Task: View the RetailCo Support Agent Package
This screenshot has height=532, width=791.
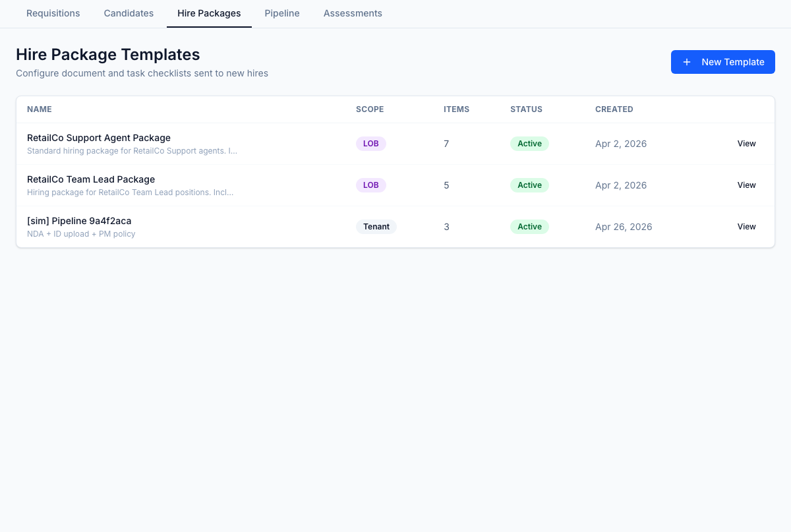Action: pos(746,144)
